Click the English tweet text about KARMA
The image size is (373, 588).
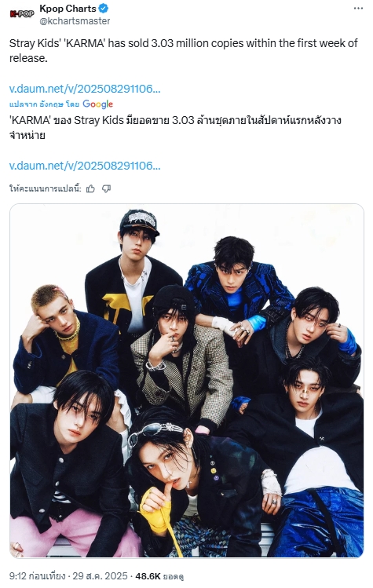pyautogui.click(x=184, y=50)
